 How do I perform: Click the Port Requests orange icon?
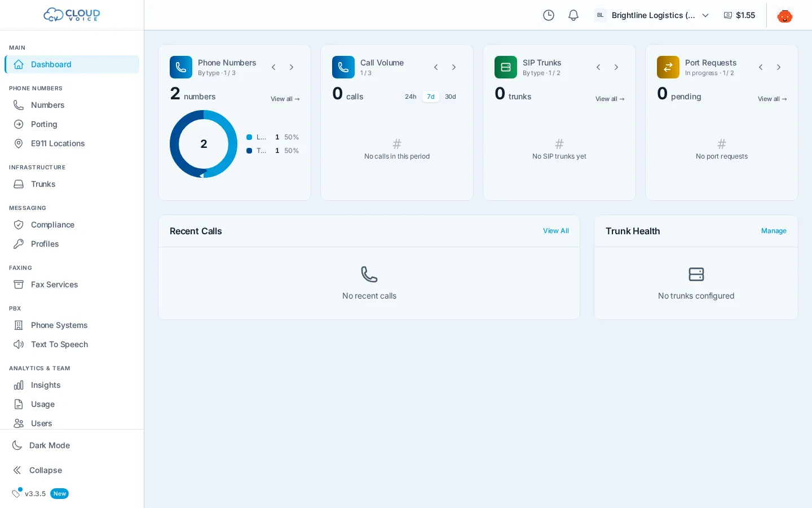(x=668, y=67)
